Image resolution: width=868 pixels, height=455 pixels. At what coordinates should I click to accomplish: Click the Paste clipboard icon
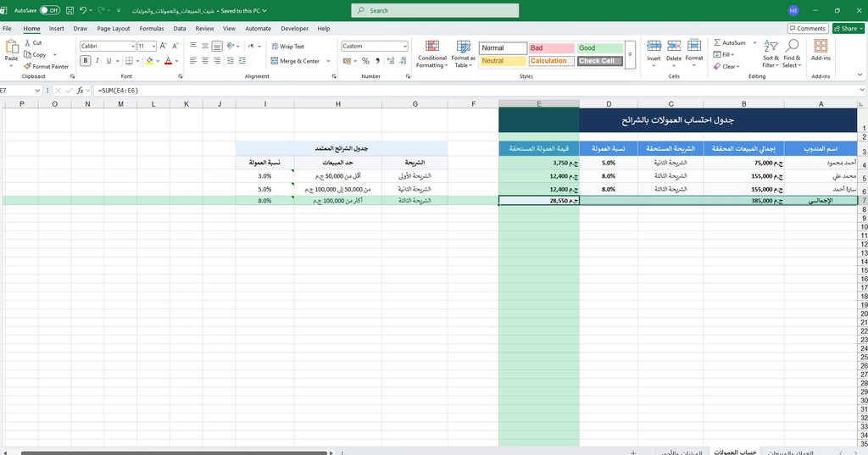(x=11, y=47)
